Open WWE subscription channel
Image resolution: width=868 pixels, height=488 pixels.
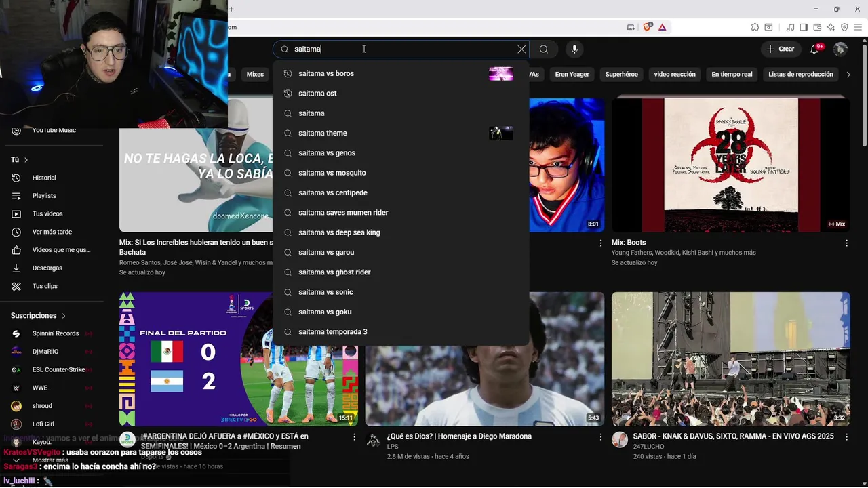click(x=53, y=388)
